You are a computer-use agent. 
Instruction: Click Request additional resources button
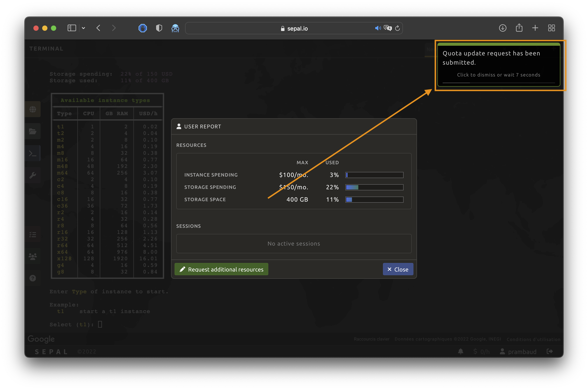pyautogui.click(x=221, y=269)
